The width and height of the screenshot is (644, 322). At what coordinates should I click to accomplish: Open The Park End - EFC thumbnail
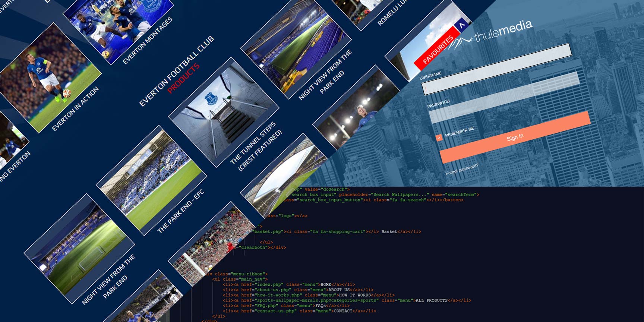click(151, 180)
